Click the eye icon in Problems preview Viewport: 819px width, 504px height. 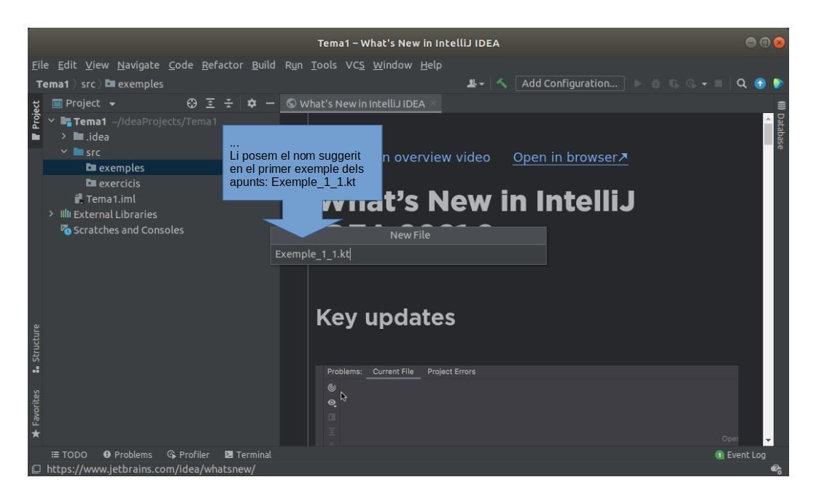click(331, 403)
